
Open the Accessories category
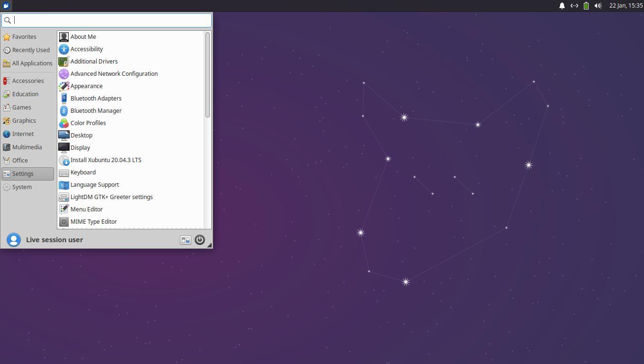tap(28, 81)
